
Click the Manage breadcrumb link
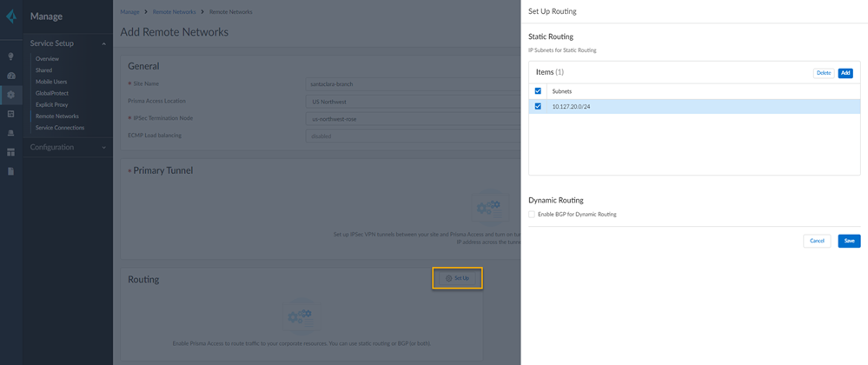tap(129, 12)
